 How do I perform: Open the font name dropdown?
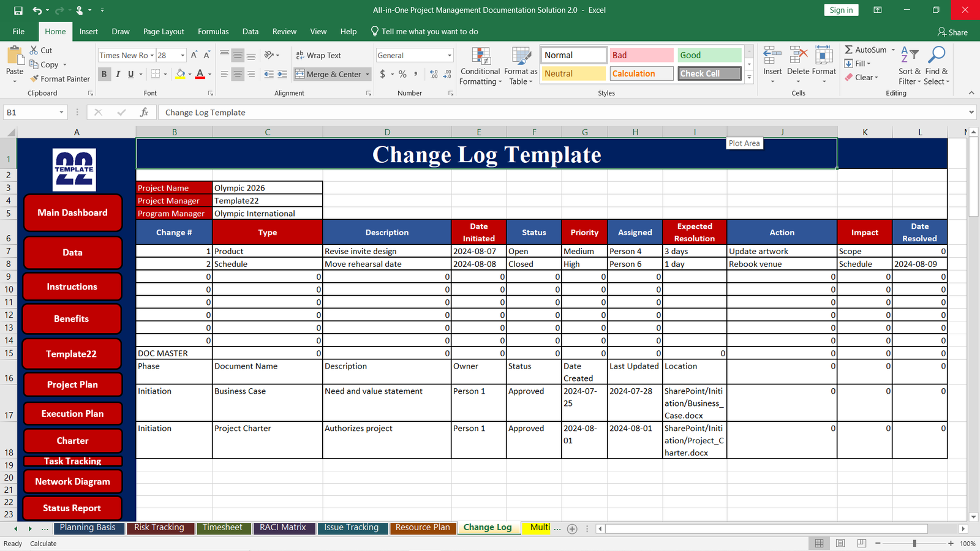(x=152, y=55)
